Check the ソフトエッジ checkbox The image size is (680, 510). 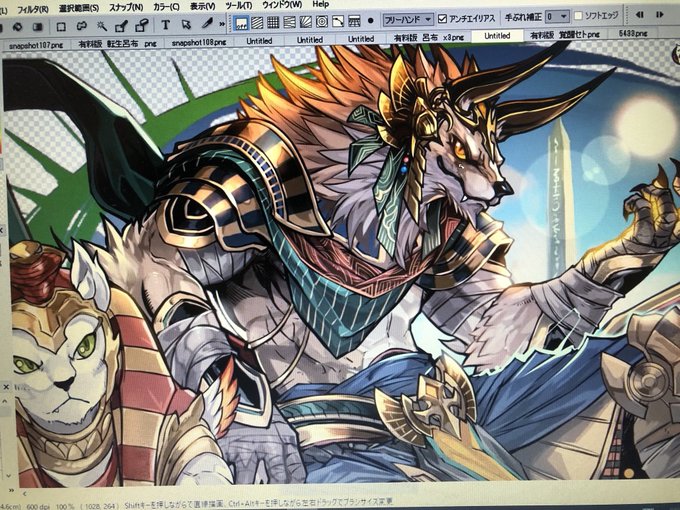point(578,16)
